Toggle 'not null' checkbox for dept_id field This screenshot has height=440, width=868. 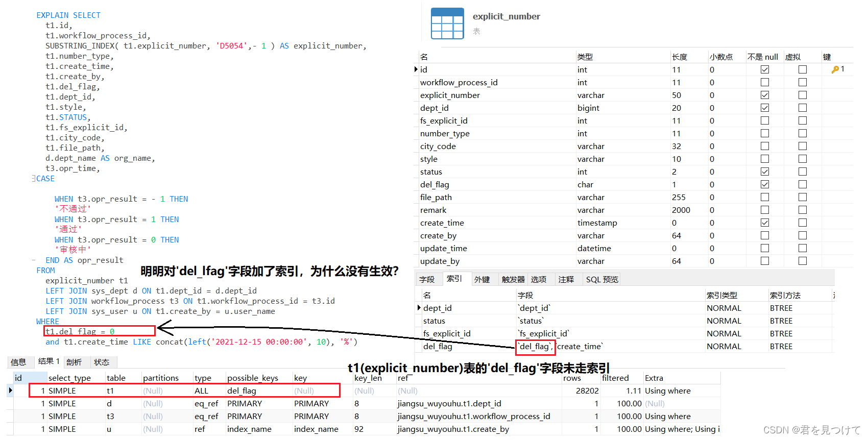pyautogui.click(x=764, y=108)
